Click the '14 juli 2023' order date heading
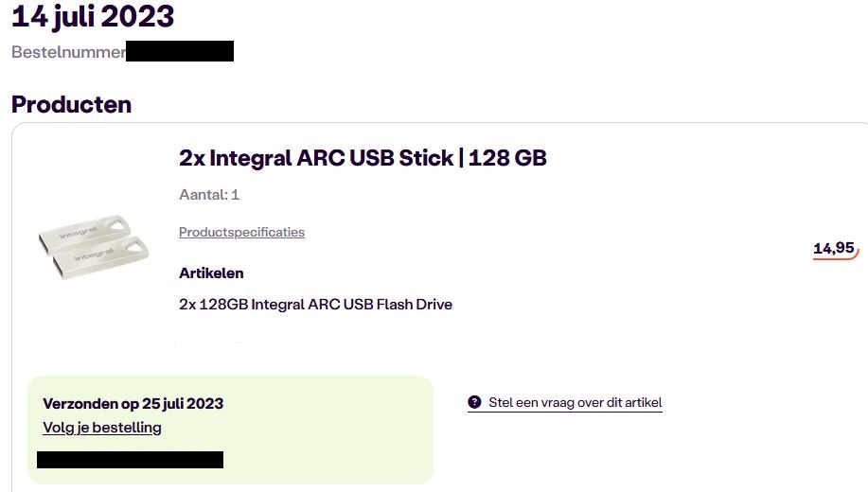The image size is (868, 492). [x=93, y=16]
